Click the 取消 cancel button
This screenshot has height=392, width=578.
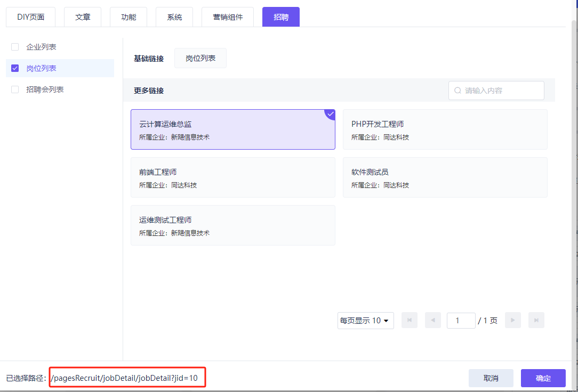pos(491,378)
